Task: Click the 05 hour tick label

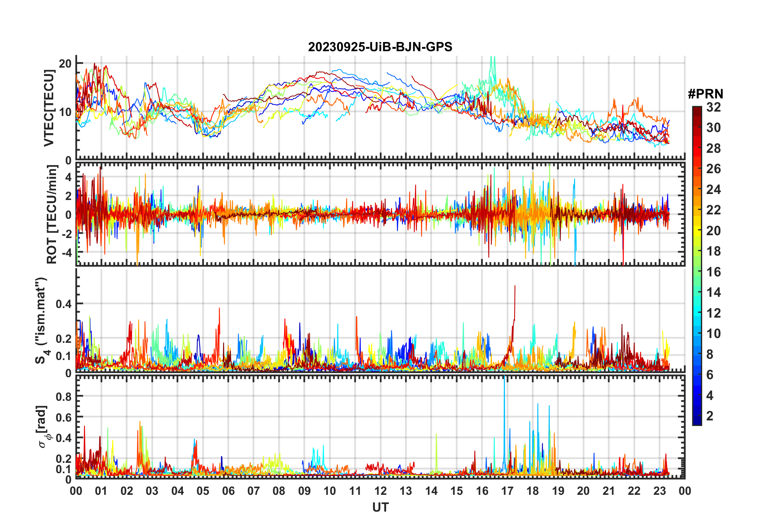Action: tap(203, 491)
